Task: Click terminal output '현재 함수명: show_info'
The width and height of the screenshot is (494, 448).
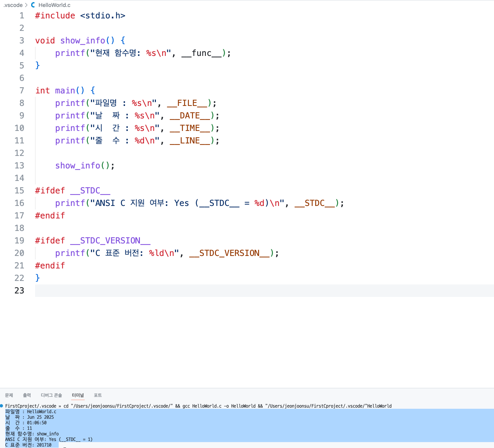Action: (32, 434)
